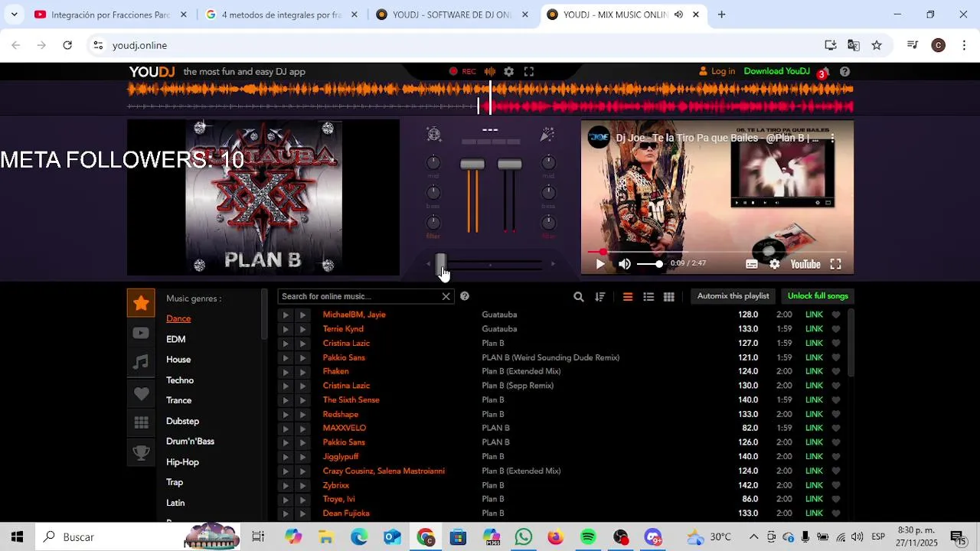Click the crossfader handle
The image size is (980, 551).
(441, 265)
